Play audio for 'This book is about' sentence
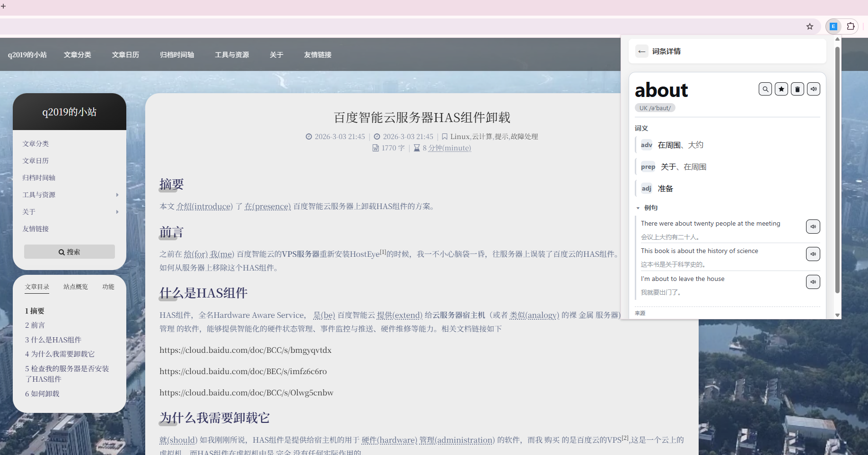868x455 pixels. coord(813,254)
